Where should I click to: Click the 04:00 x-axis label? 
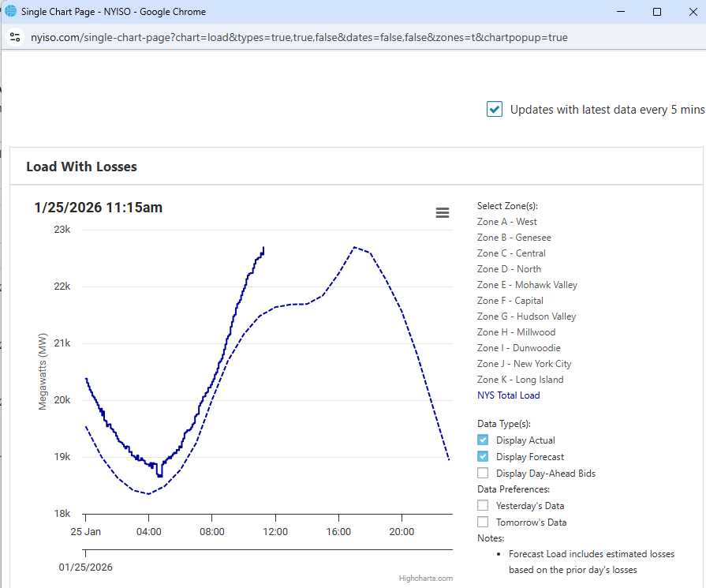pyautogui.click(x=148, y=532)
